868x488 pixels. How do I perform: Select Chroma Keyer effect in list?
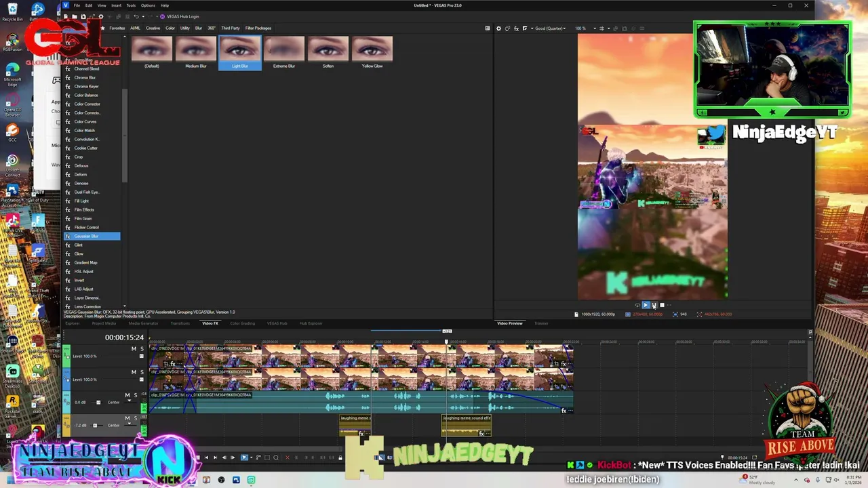[x=87, y=86]
